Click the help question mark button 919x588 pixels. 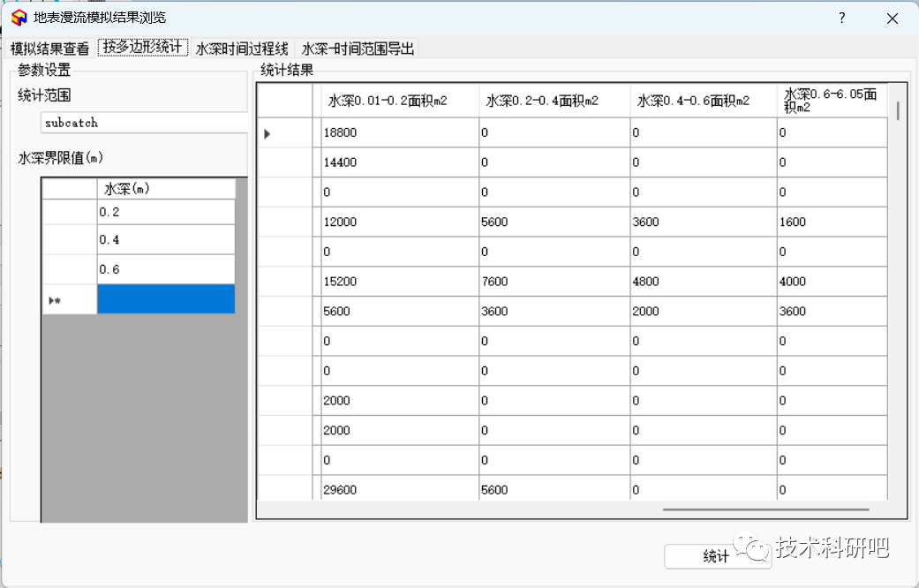click(x=841, y=18)
